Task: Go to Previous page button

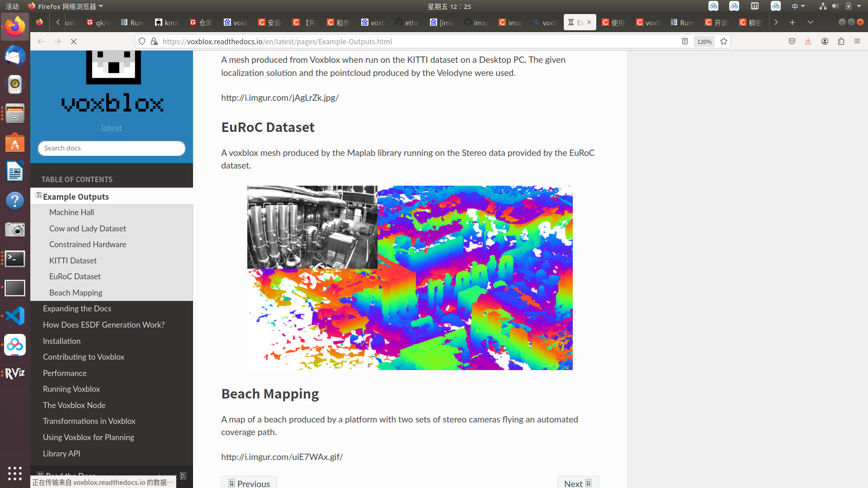Action: [249, 483]
